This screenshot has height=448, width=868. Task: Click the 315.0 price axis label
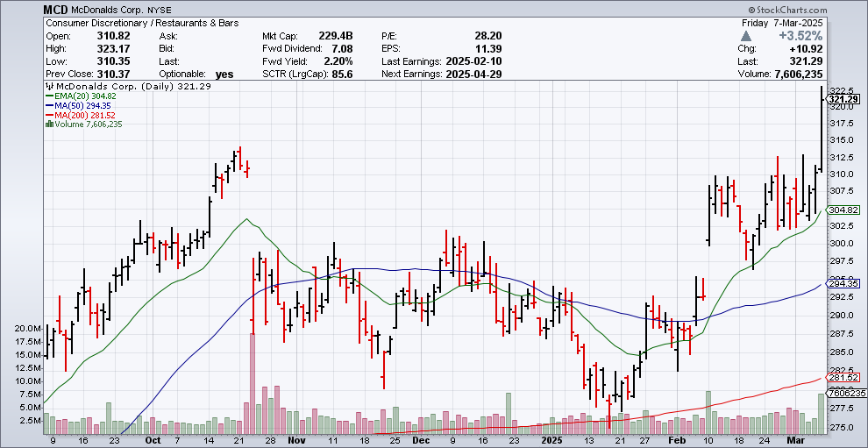(843, 139)
